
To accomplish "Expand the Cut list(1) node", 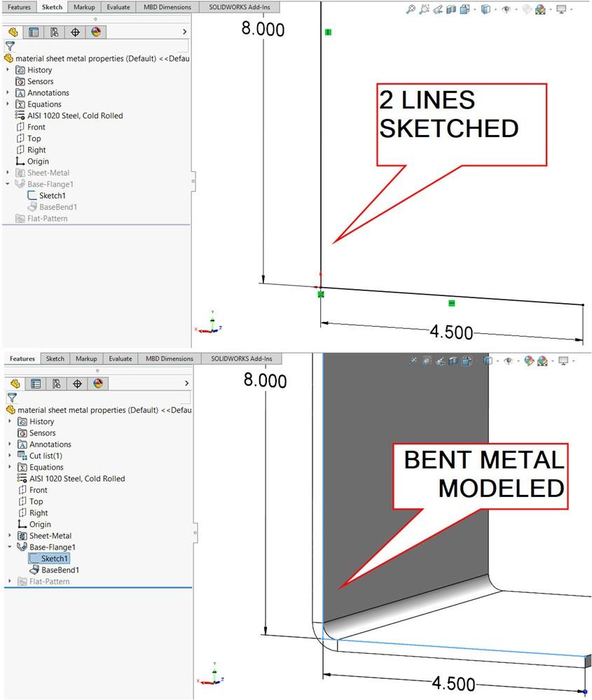I will [10, 456].
